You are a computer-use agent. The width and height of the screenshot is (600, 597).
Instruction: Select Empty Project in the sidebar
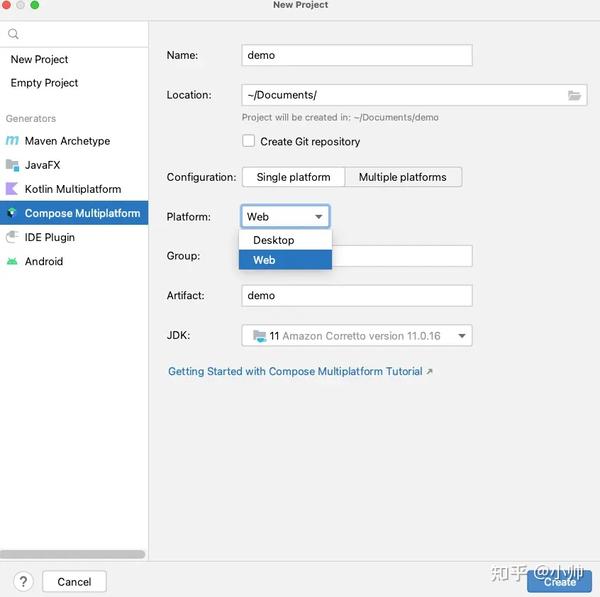pos(44,83)
